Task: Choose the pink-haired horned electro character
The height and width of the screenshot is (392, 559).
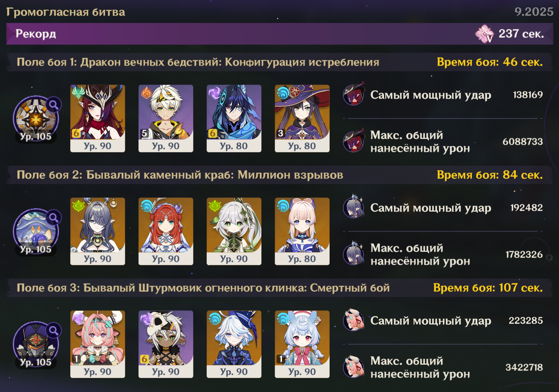Action: tap(98, 344)
